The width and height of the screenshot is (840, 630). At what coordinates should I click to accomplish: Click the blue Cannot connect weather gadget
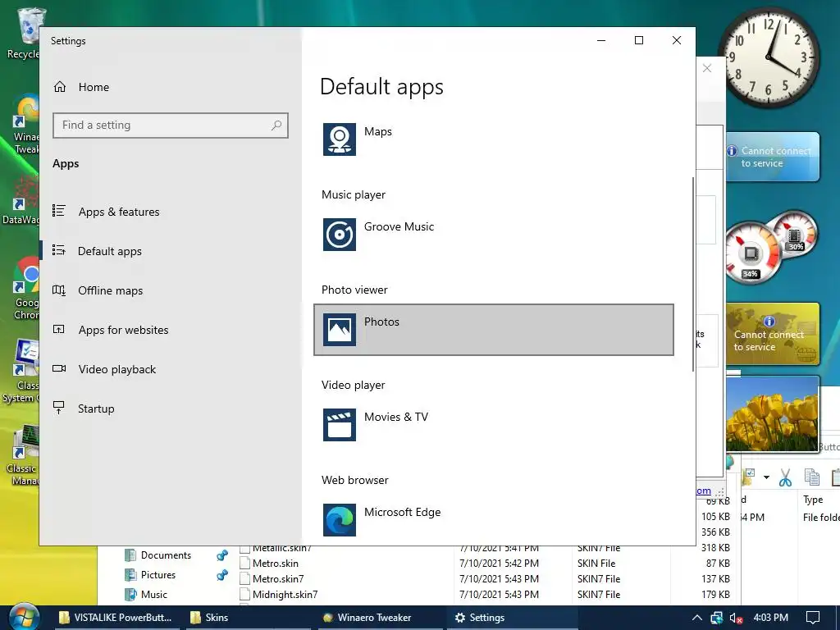(772, 157)
